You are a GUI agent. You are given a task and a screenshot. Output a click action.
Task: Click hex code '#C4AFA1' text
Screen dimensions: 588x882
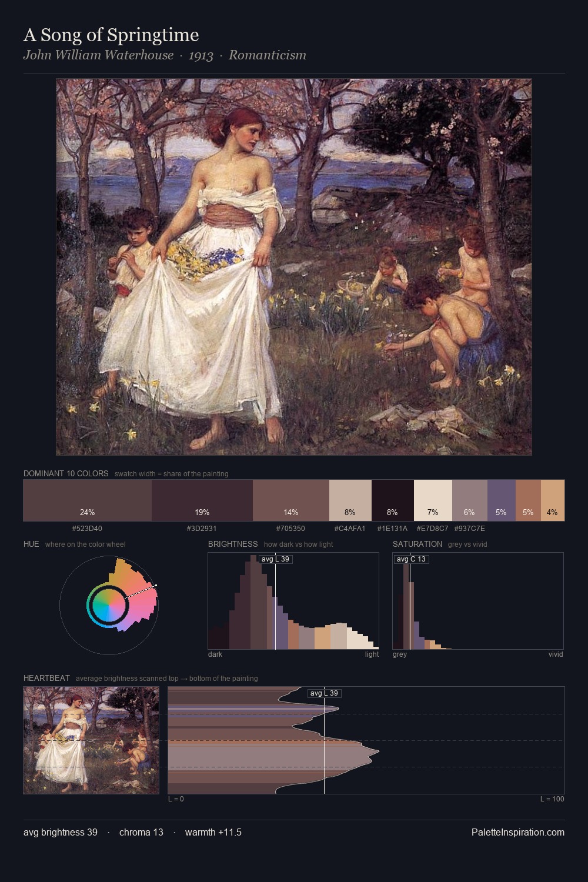350,529
